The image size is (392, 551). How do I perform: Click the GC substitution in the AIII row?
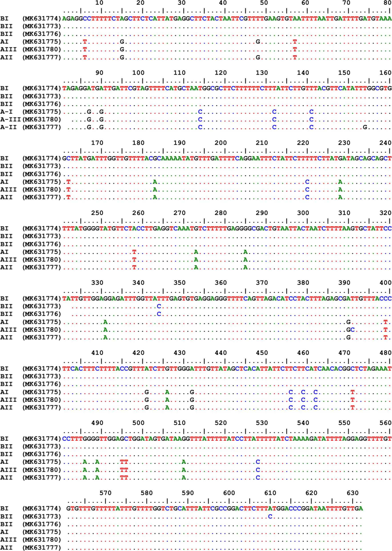pyautogui.click(x=350, y=330)
